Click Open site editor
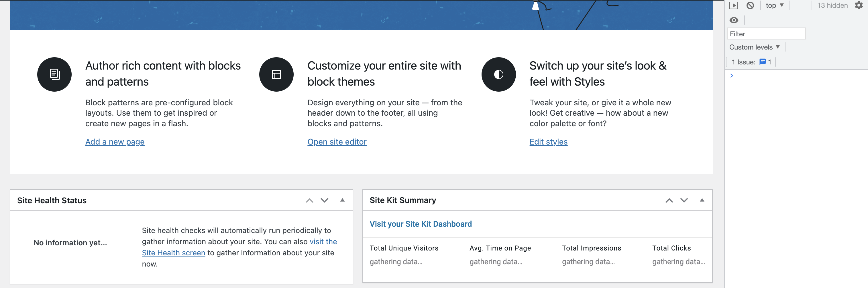The height and width of the screenshot is (288, 868). coord(337,141)
